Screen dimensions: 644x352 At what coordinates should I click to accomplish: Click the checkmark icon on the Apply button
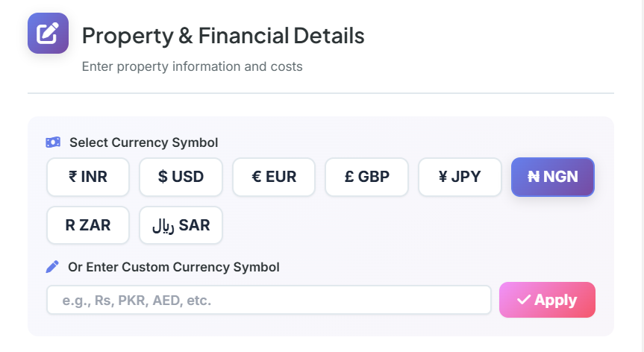coord(524,300)
